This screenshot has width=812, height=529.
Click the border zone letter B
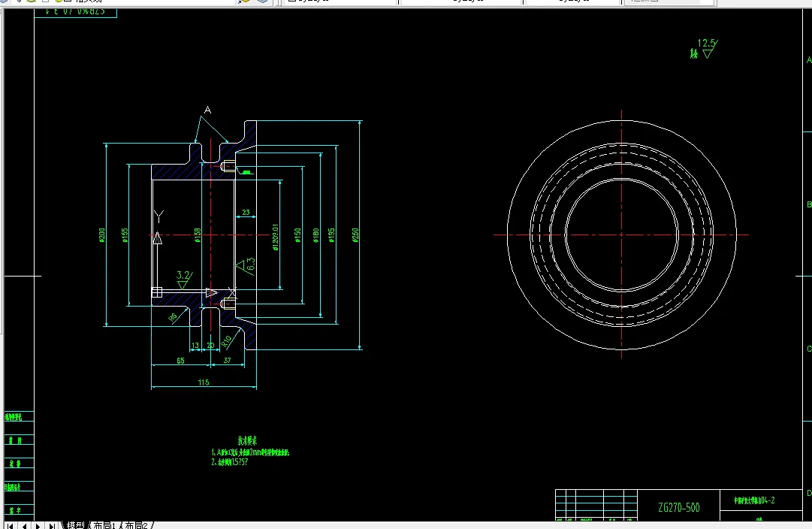pos(809,204)
